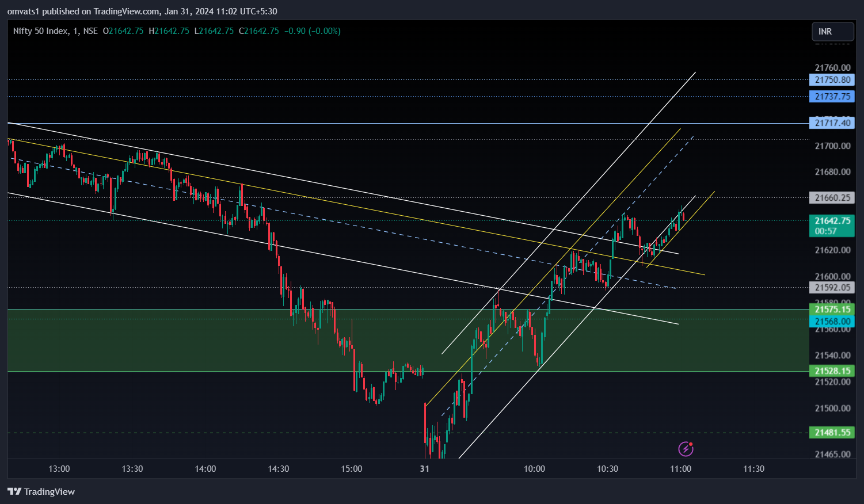This screenshot has width=864, height=504.
Task: Click the 21660.25 gray price label
Action: 832,197
